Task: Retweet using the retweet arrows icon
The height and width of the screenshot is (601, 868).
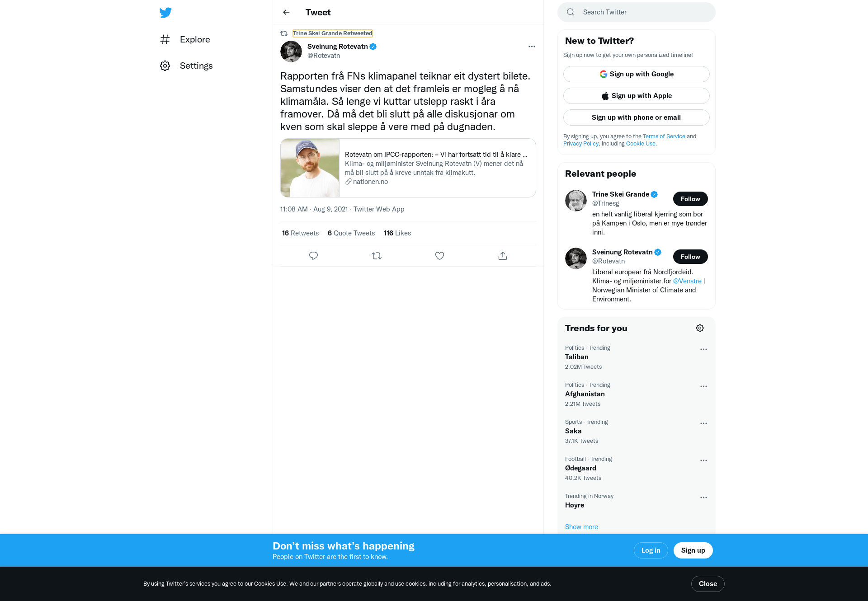Action: pyautogui.click(x=377, y=256)
